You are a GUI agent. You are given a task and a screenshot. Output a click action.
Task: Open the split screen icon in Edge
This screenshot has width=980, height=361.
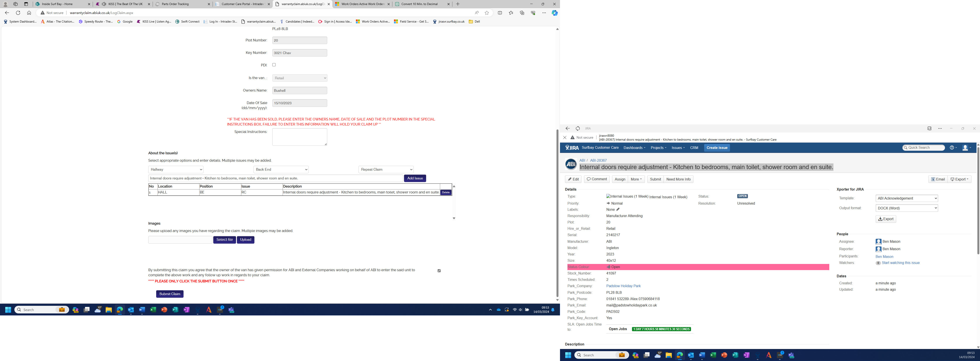click(500, 12)
